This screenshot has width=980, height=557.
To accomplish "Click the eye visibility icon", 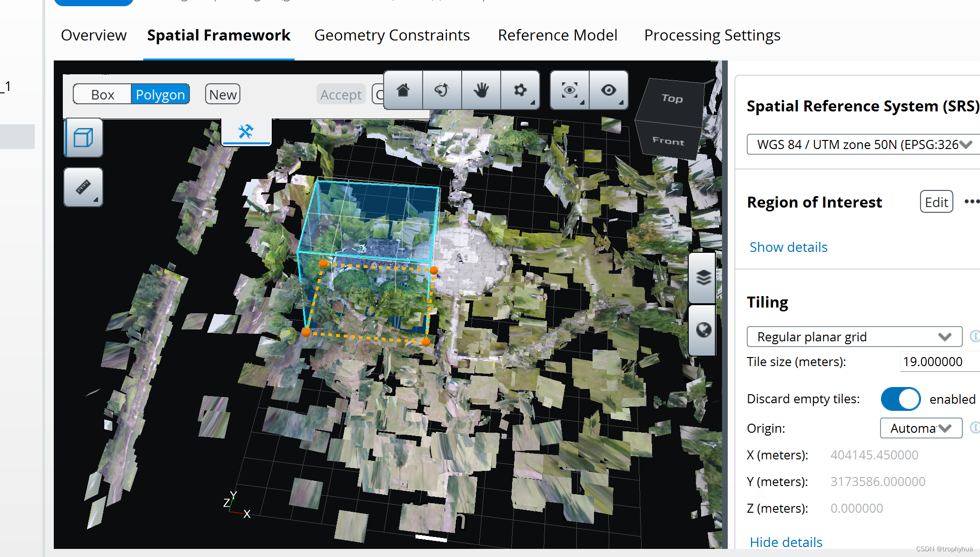I will click(608, 90).
